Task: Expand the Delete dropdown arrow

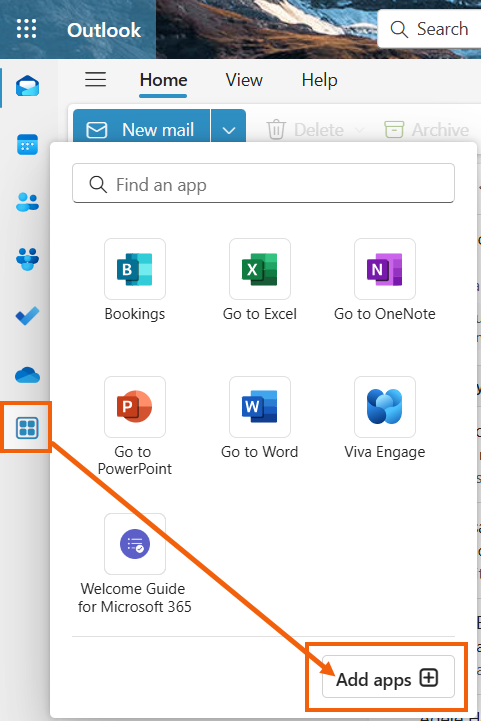Action: point(360,130)
